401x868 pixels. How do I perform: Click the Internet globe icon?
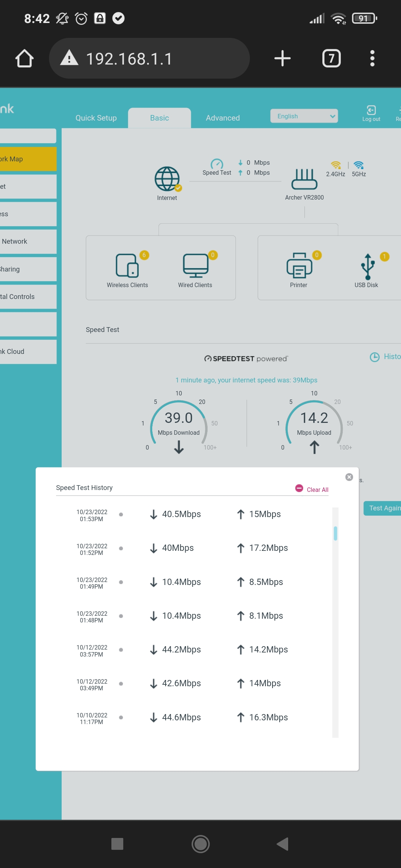click(x=167, y=179)
